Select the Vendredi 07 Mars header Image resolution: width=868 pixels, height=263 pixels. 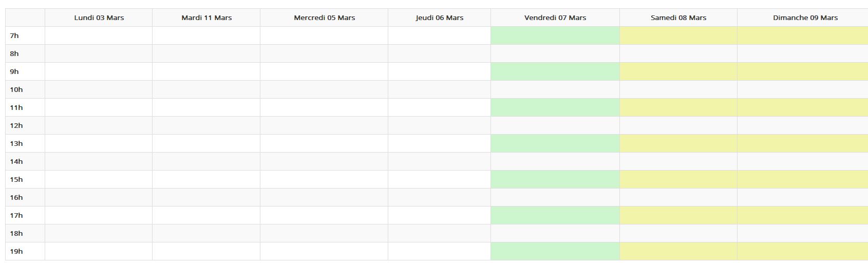click(x=555, y=17)
